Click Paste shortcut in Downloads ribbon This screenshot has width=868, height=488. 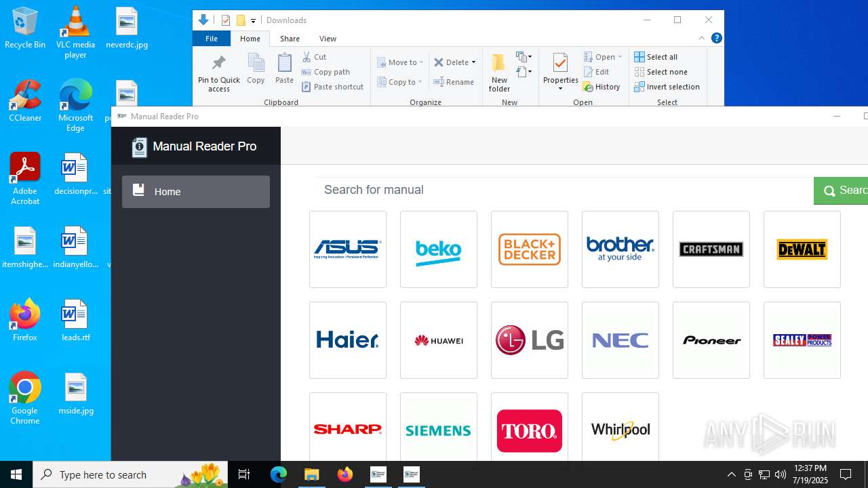tap(333, 87)
